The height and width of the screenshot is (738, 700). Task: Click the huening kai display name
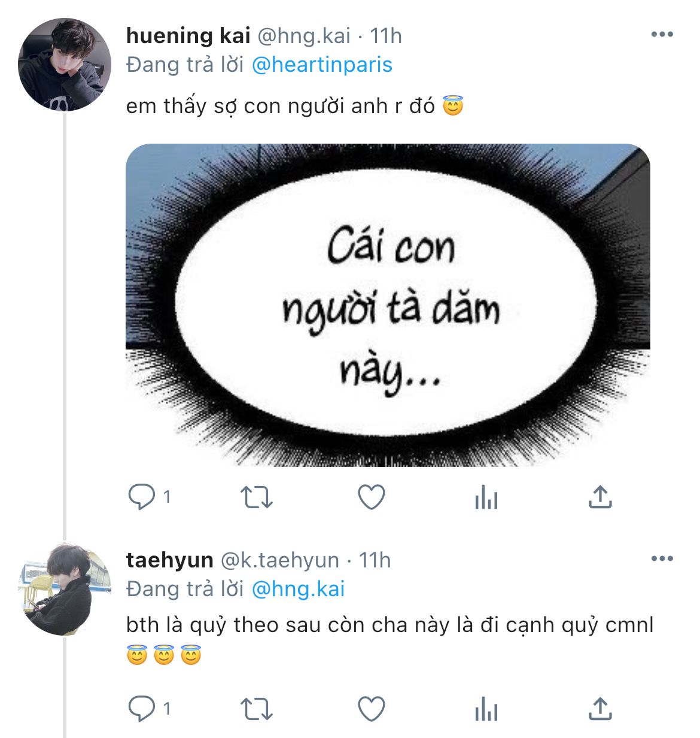188,36
